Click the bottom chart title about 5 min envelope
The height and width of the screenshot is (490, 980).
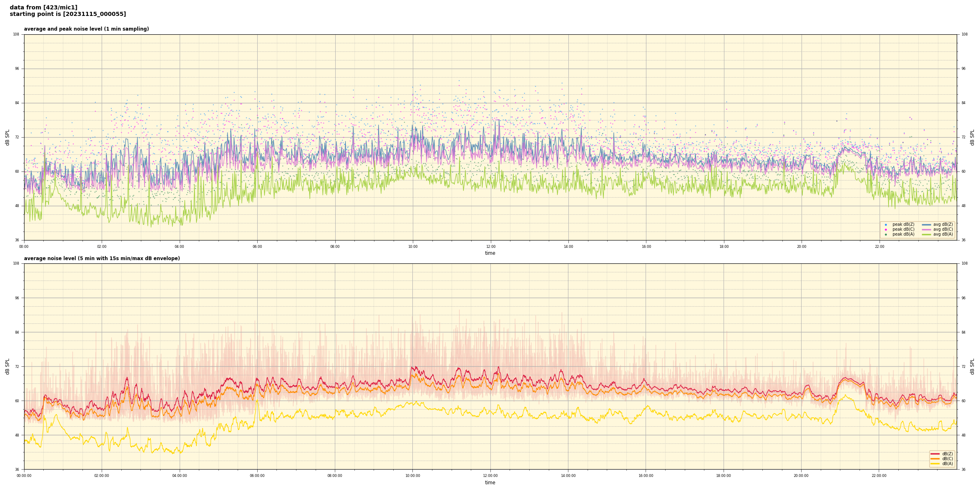(102, 258)
